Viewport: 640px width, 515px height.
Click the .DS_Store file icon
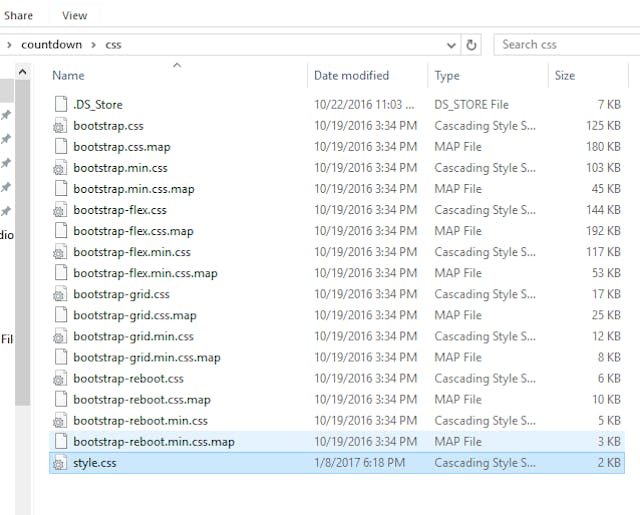[x=60, y=104]
